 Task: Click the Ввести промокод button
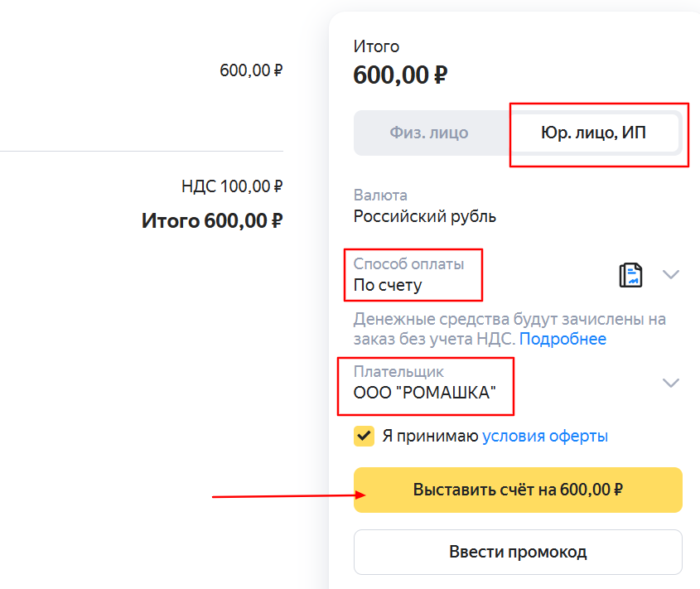click(518, 552)
